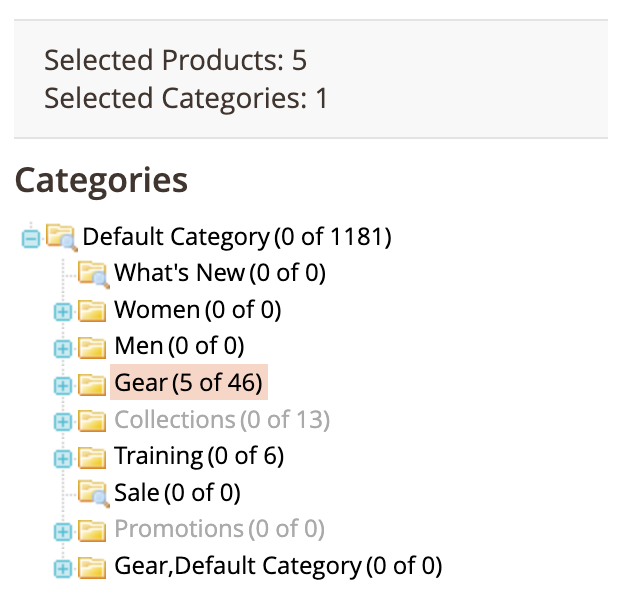The image size is (626, 616).
Task: Select Training (0 of 6) category label
Action: click(198, 457)
